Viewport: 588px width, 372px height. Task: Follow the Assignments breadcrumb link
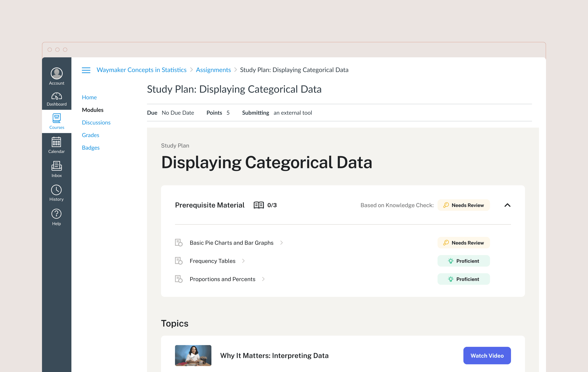pos(213,70)
